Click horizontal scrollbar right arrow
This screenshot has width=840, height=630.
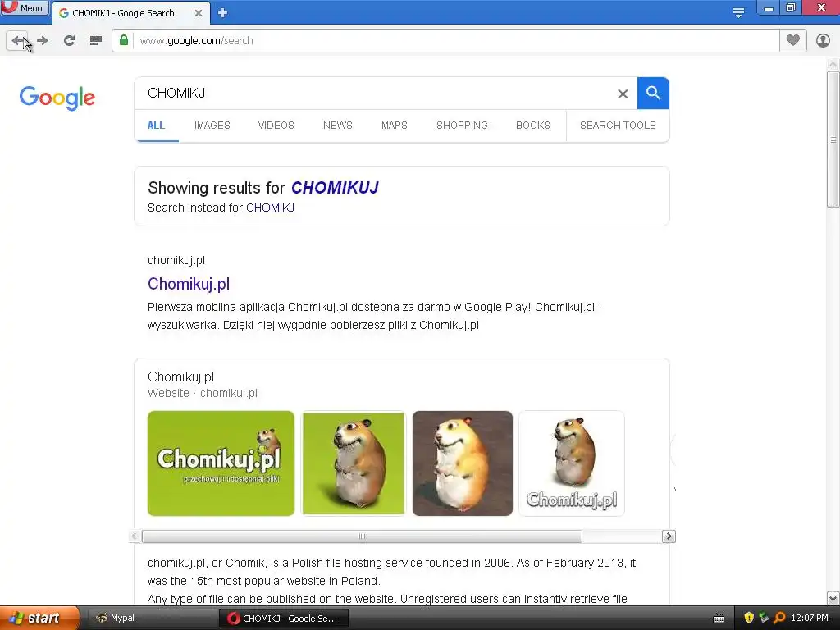[668, 536]
